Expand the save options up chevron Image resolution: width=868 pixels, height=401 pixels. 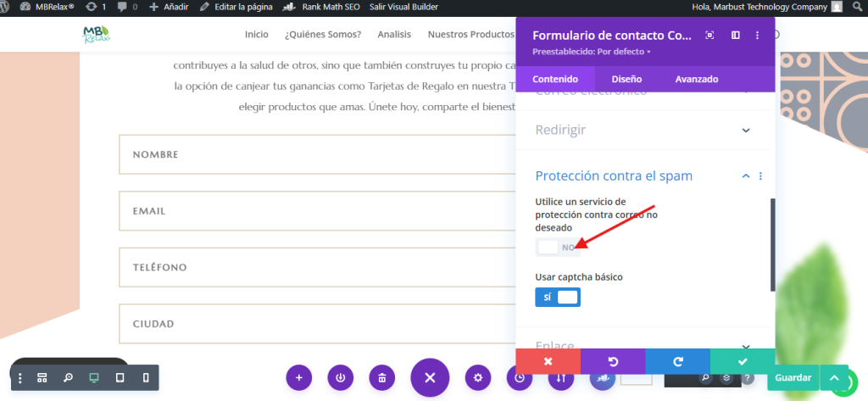click(834, 378)
